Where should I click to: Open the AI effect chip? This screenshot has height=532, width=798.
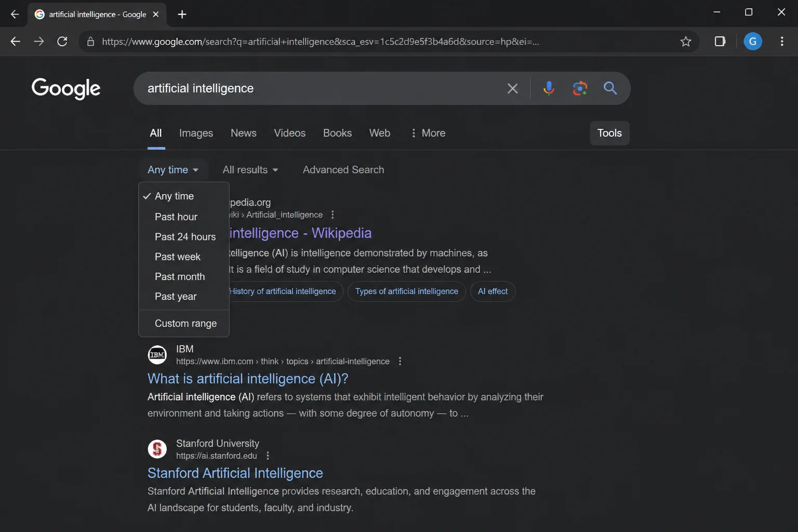[x=493, y=291]
